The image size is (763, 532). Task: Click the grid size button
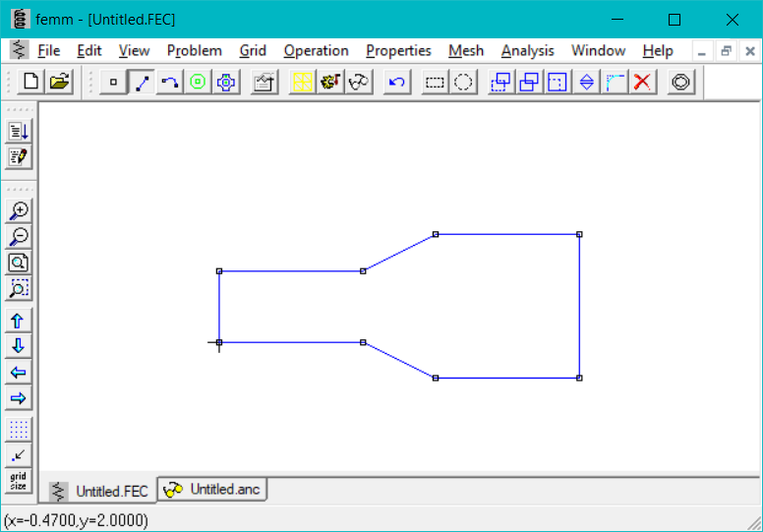[x=19, y=482]
